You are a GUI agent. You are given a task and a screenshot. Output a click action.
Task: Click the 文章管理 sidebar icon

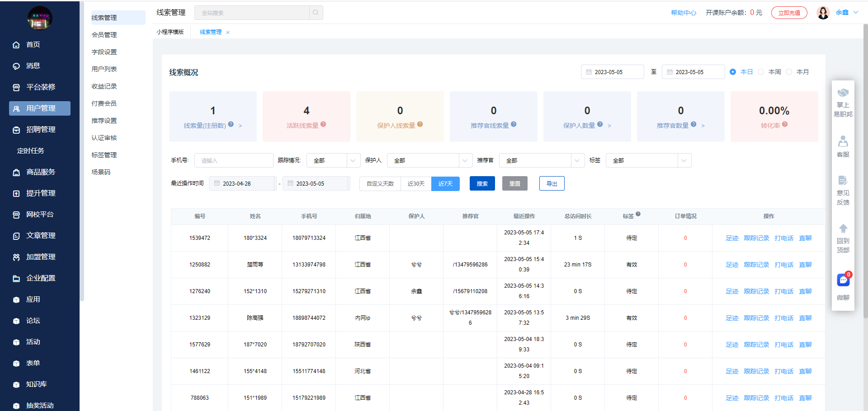[16, 236]
